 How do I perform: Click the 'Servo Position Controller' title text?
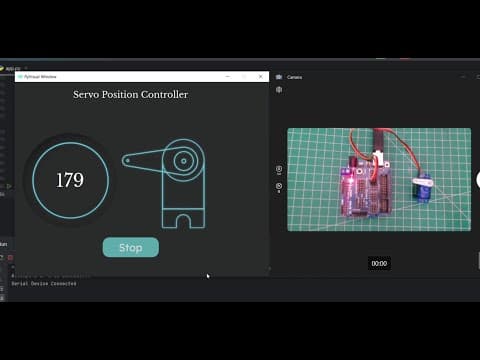[131, 94]
